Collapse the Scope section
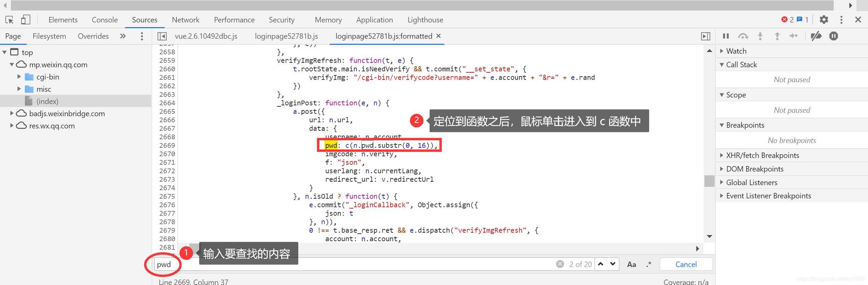The width and height of the screenshot is (868, 285). tap(791, 95)
